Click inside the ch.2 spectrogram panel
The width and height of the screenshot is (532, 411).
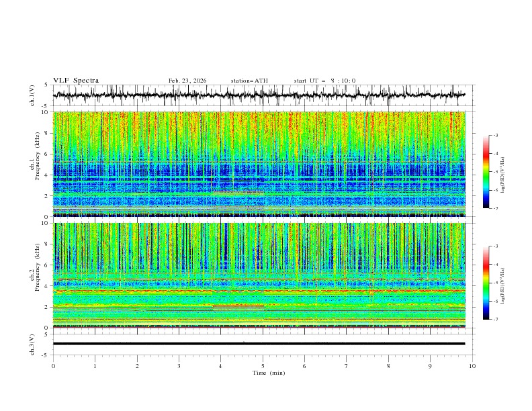[259, 275]
